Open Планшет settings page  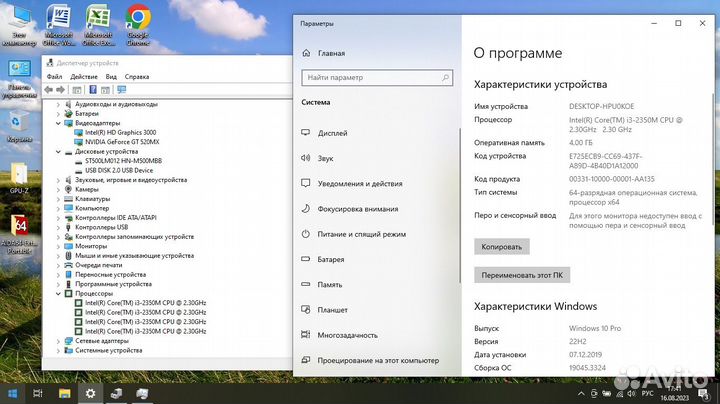[x=332, y=310]
